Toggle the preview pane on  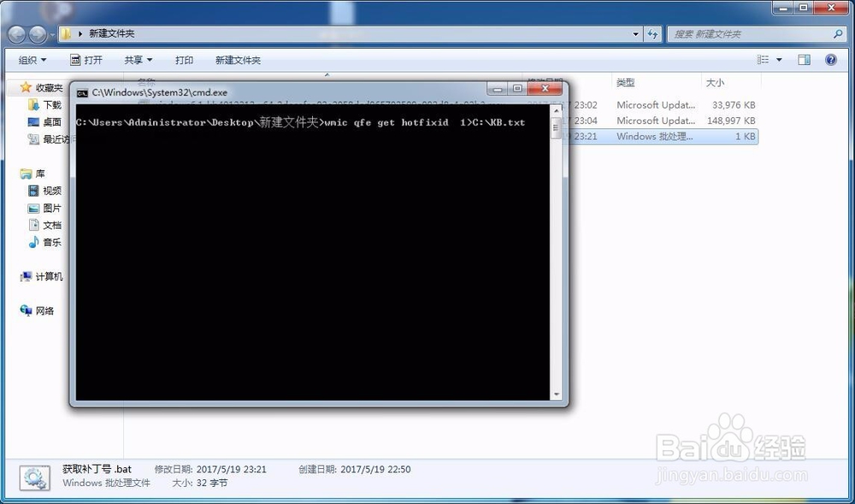[804, 59]
